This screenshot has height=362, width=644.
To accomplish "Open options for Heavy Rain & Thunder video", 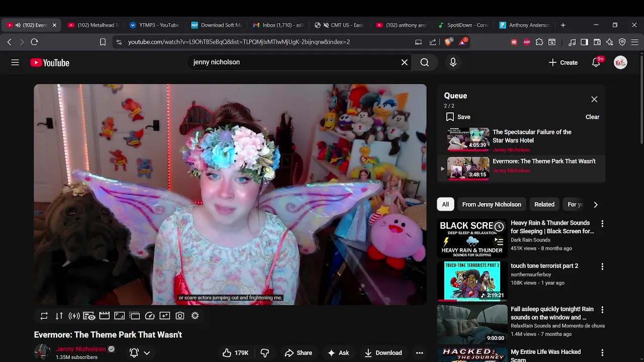I will 602,223.
